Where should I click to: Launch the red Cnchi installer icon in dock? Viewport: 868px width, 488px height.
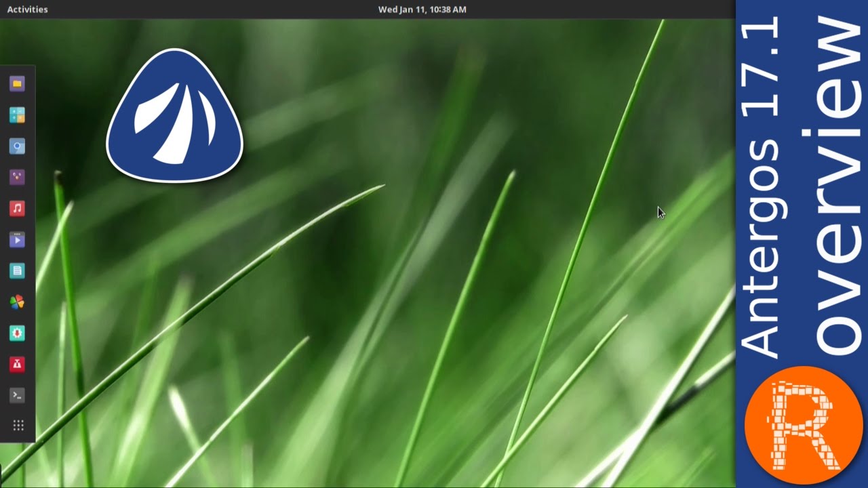click(x=18, y=365)
